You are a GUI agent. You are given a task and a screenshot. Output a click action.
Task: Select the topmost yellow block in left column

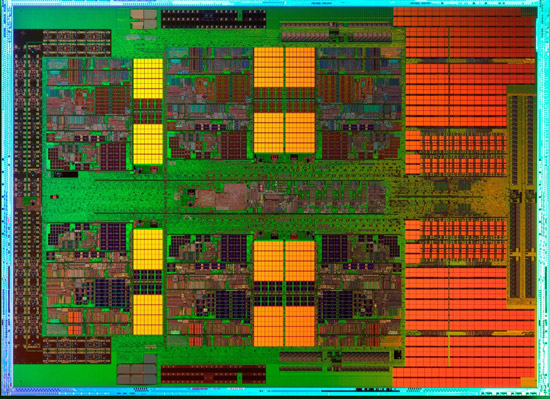[x=148, y=79]
